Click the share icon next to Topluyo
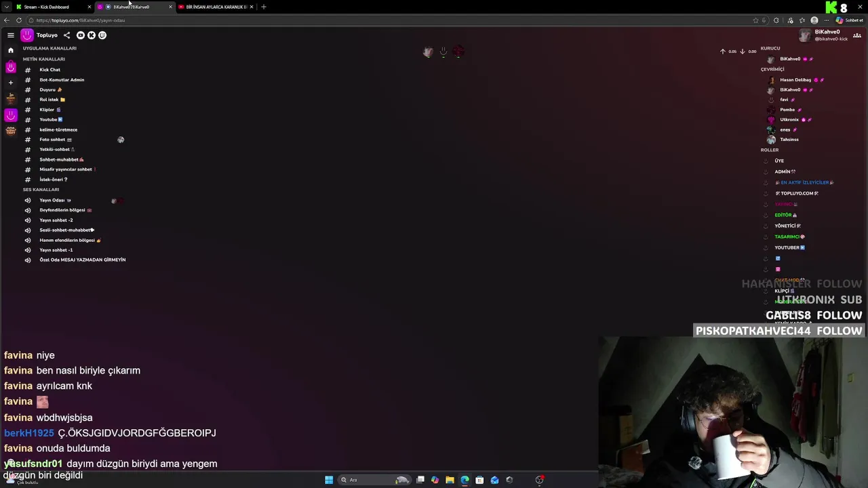 (x=66, y=35)
